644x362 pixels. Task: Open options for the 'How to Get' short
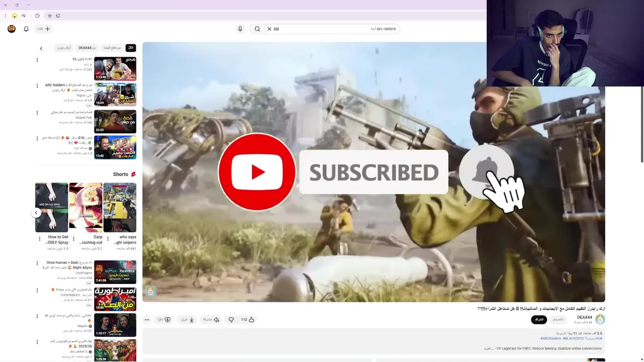(x=39, y=239)
